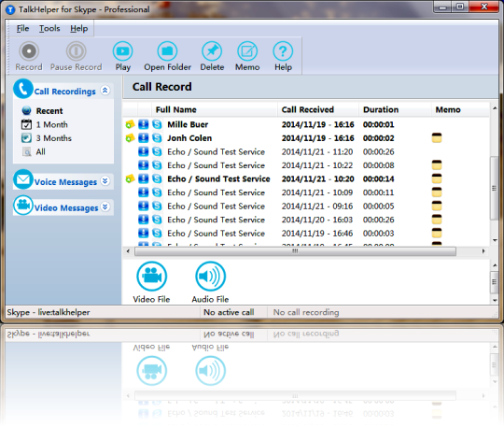
Task: Click the Call Recordings phone icon
Action: [x=23, y=89]
